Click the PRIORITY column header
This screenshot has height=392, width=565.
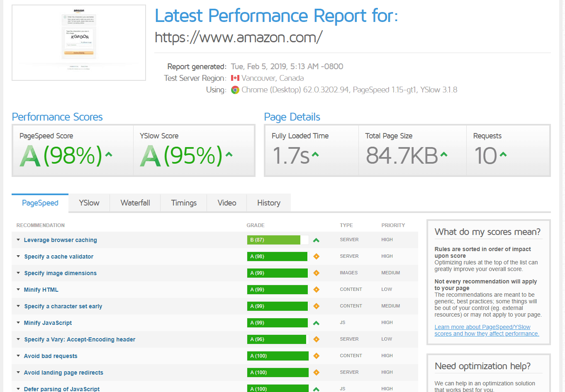[x=393, y=225]
